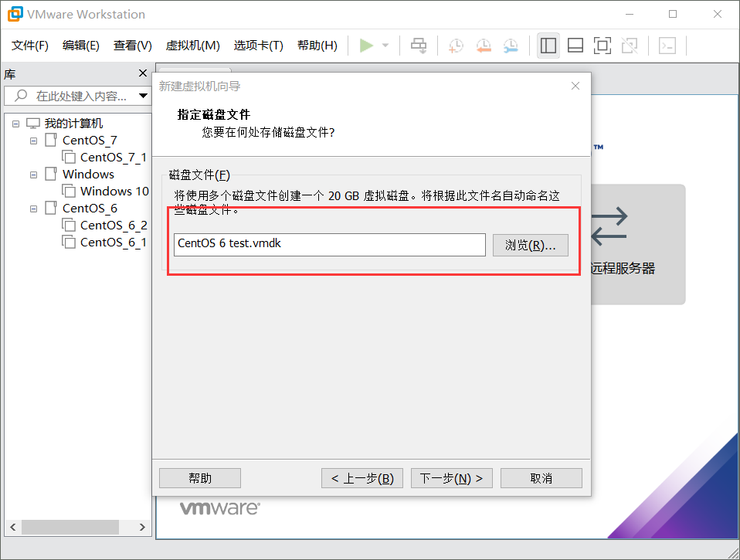The image size is (740, 560).
Task: Toggle the thumbnail bar view icon
Action: pyautogui.click(x=575, y=46)
